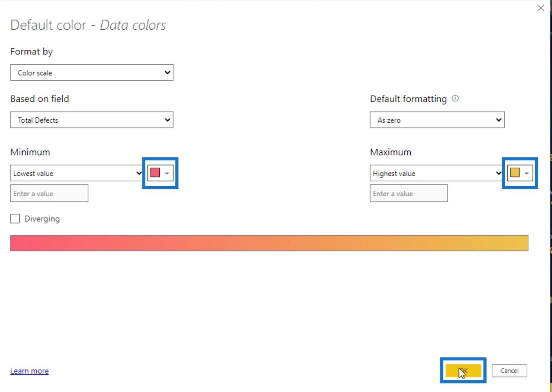Close the Data colors dialog
The width and height of the screenshot is (552, 392).
click(541, 8)
